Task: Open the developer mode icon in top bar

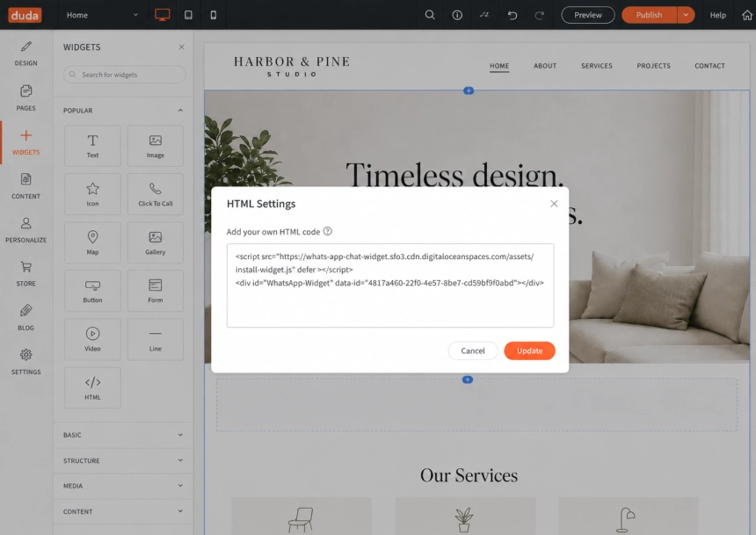Action: click(484, 15)
